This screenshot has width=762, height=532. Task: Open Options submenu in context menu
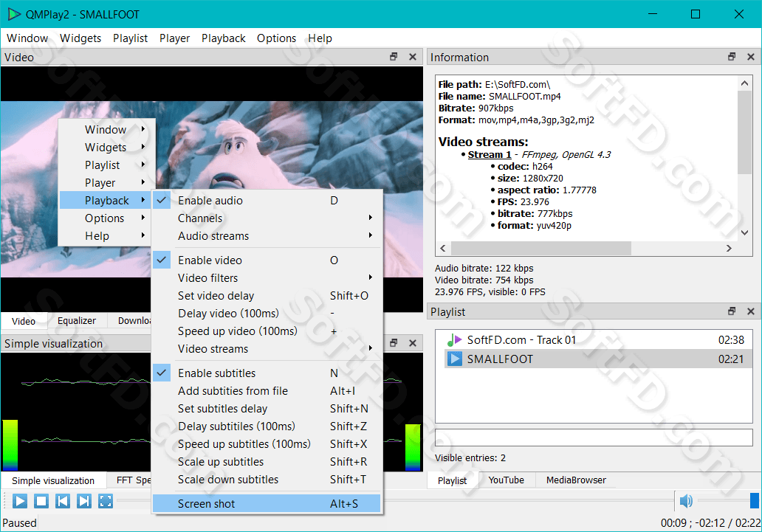point(106,218)
